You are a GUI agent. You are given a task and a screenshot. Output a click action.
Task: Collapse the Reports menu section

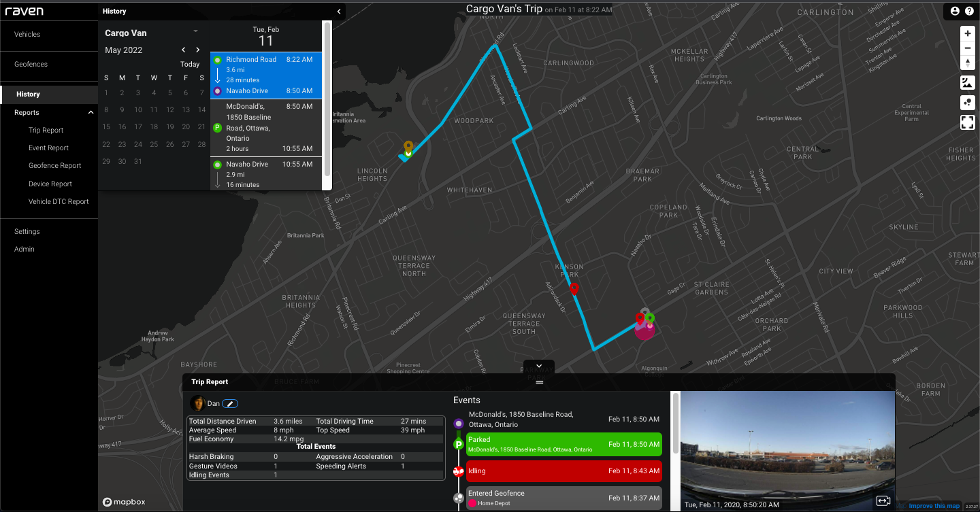coord(91,113)
